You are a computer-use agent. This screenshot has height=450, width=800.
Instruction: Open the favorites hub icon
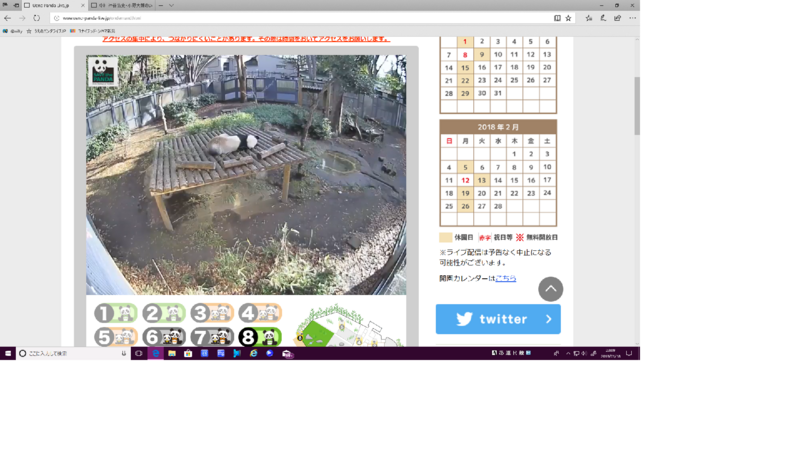(x=589, y=18)
